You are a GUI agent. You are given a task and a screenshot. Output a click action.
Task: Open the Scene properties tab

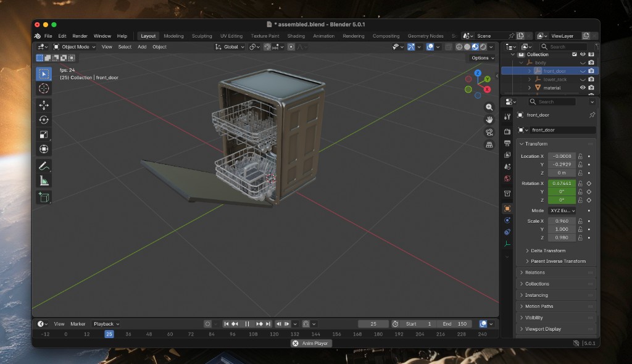(x=507, y=167)
